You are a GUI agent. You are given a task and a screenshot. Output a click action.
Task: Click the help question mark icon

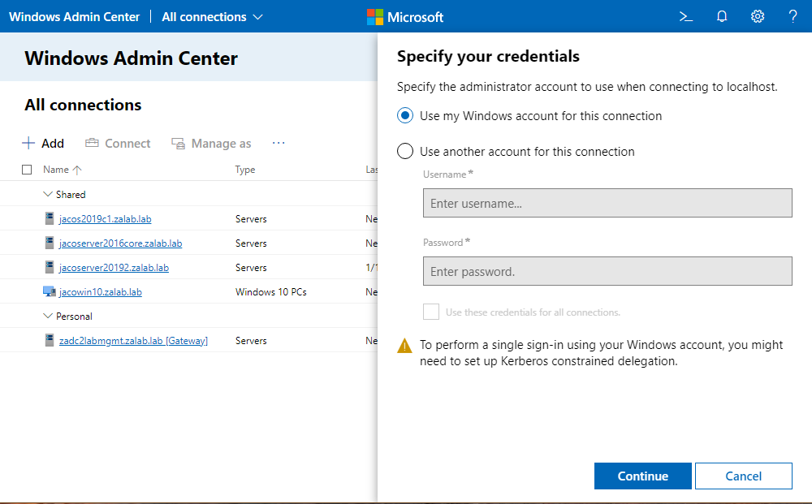tap(793, 16)
